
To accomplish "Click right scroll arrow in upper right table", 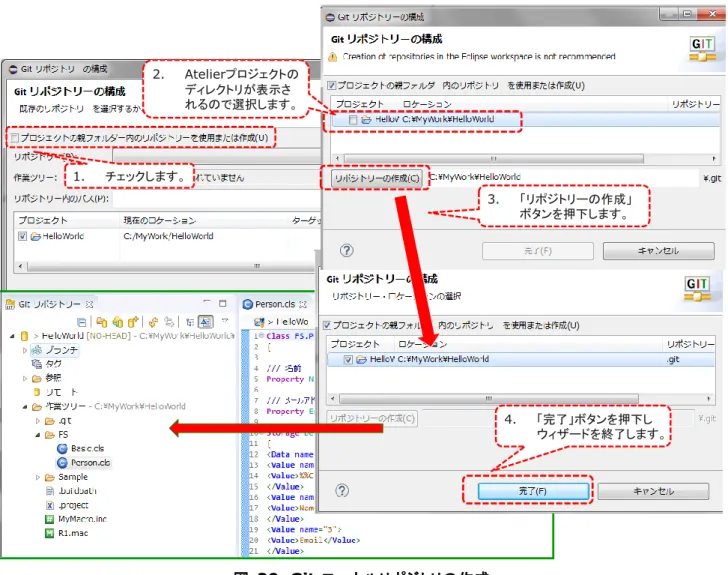I will point(714,158).
